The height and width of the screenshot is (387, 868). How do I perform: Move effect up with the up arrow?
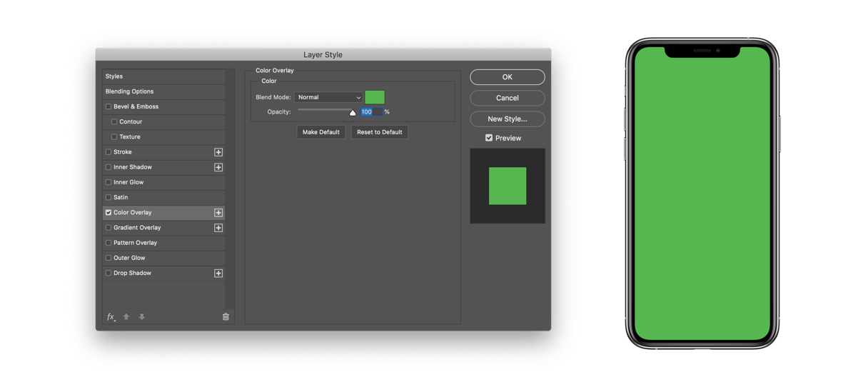click(x=126, y=316)
